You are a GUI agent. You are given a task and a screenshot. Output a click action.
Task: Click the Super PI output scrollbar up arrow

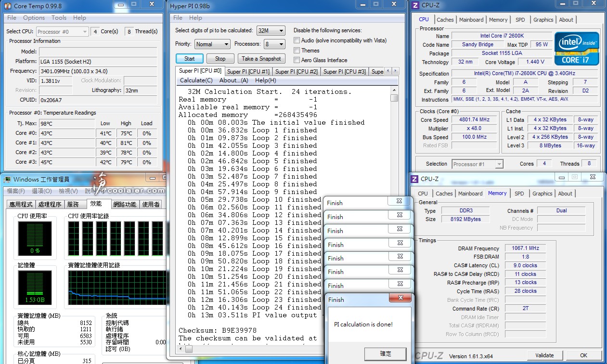tap(394, 91)
